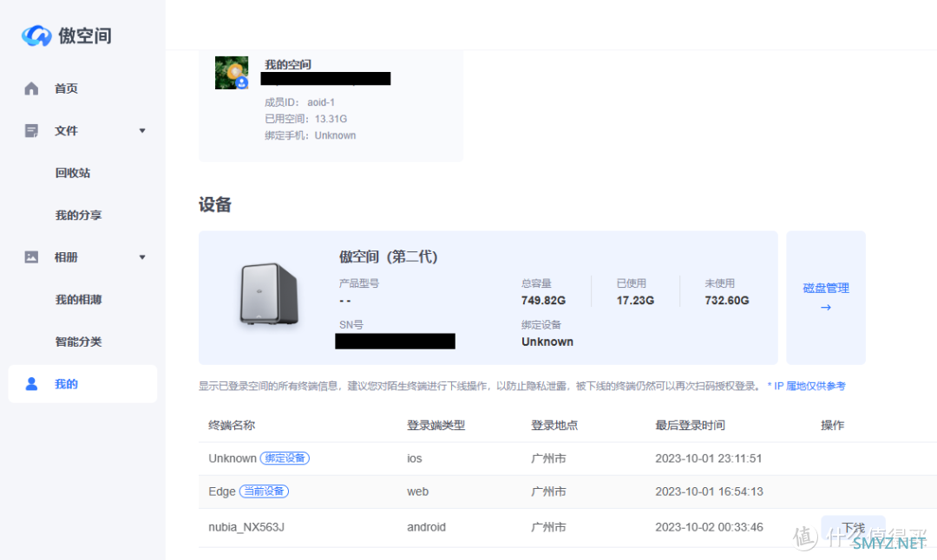Click 下线 button for nubia_NX563J

click(x=854, y=527)
